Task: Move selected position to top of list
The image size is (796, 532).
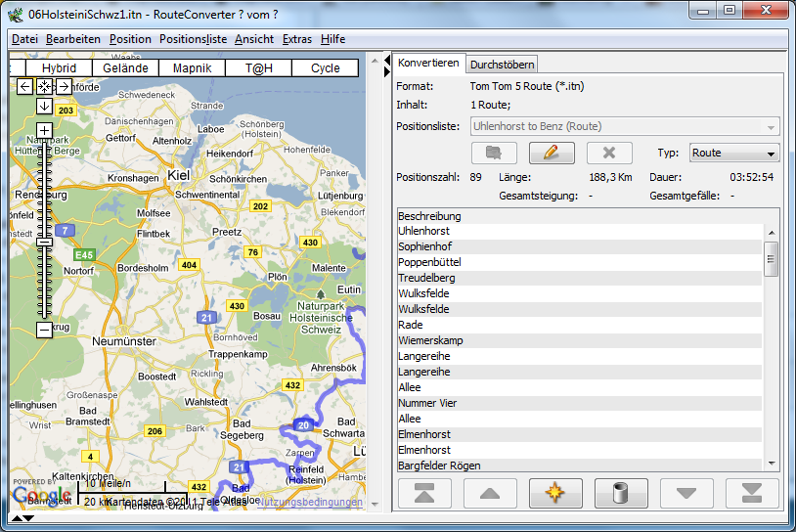Action: (424, 493)
